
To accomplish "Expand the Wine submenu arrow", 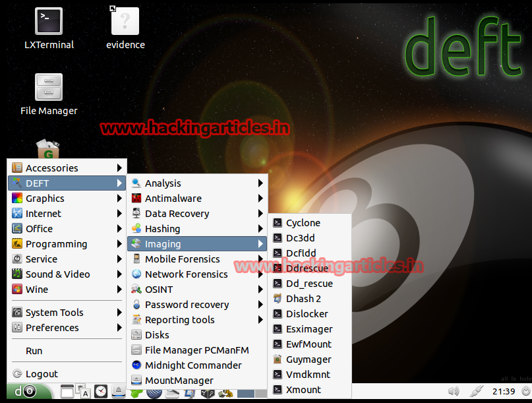I will [x=119, y=290].
